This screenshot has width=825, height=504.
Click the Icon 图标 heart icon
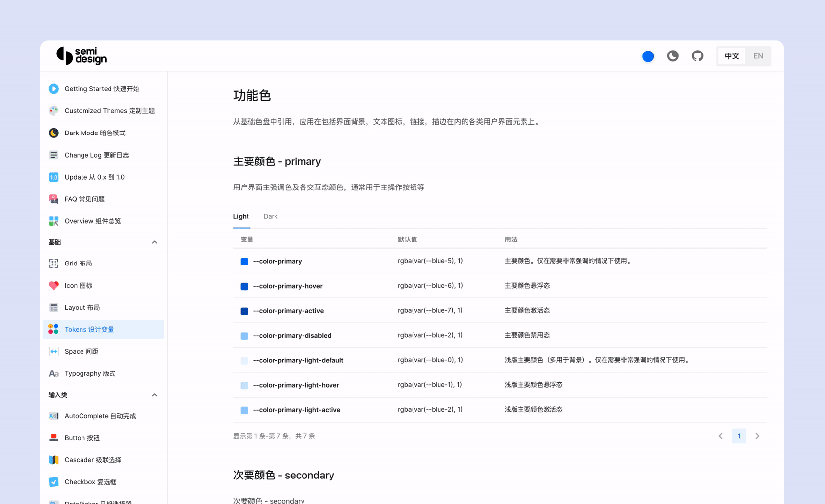[x=54, y=286]
